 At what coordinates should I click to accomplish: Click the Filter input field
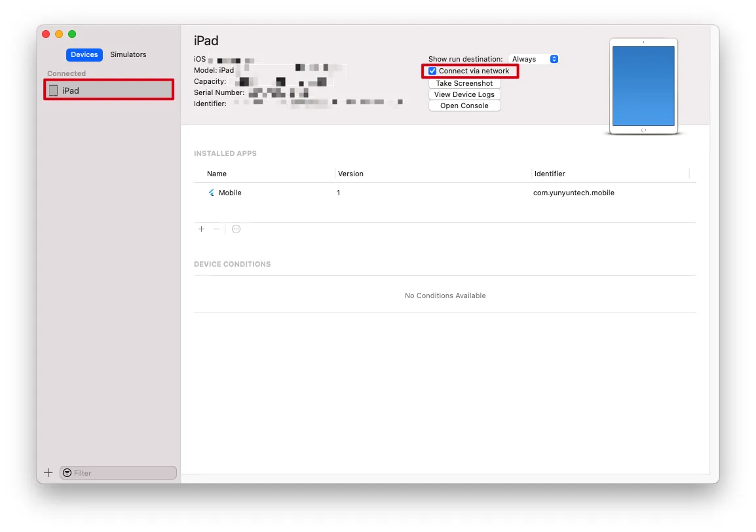118,472
